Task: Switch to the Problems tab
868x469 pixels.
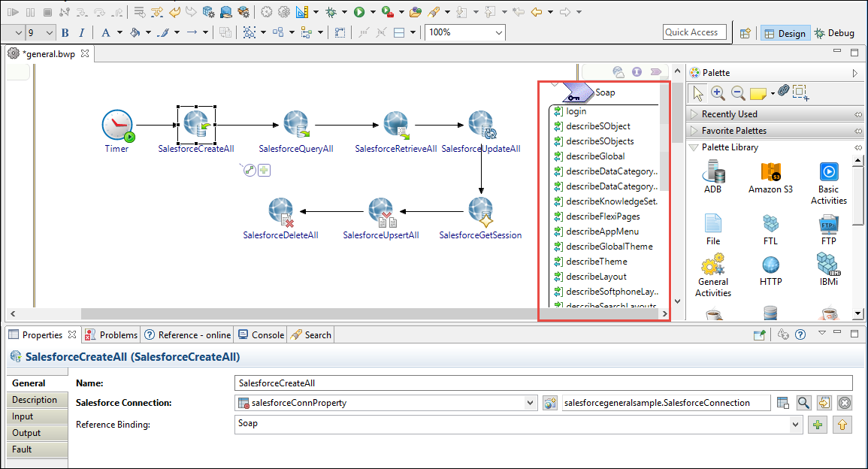Action: click(x=112, y=335)
